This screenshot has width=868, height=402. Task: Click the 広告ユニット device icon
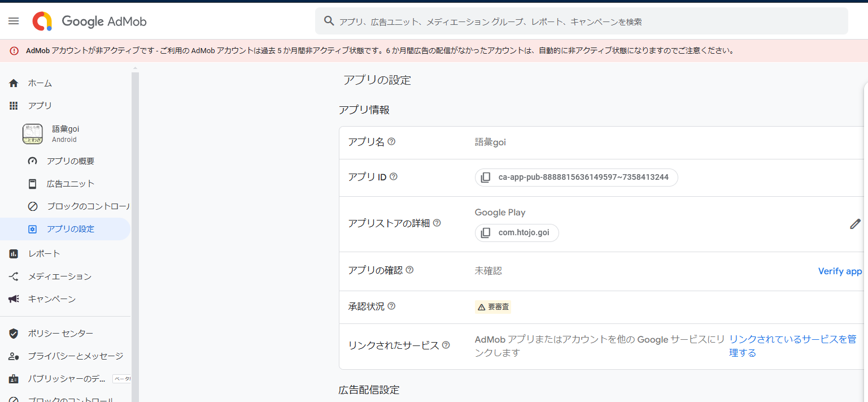tap(33, 184)
